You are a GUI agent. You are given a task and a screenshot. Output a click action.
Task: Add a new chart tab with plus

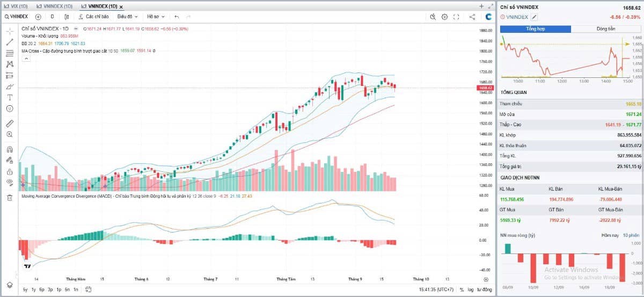(481, 6)
